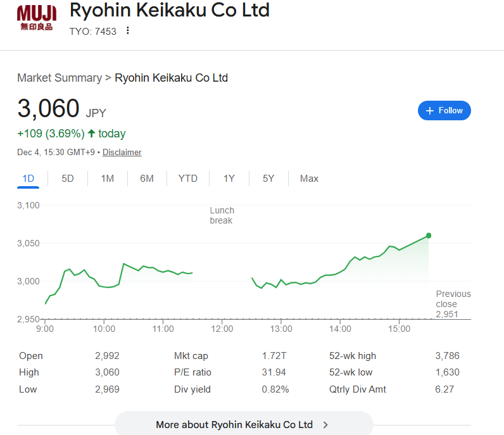504x435 pixels.
Task: Click the Previous close 2,951 label
Action: 453,304
